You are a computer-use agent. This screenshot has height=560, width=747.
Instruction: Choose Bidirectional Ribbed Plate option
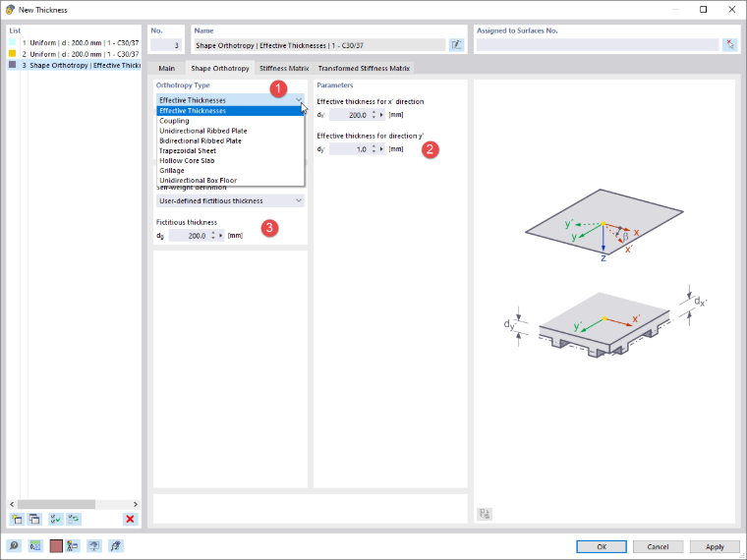(x=230, y=140)
